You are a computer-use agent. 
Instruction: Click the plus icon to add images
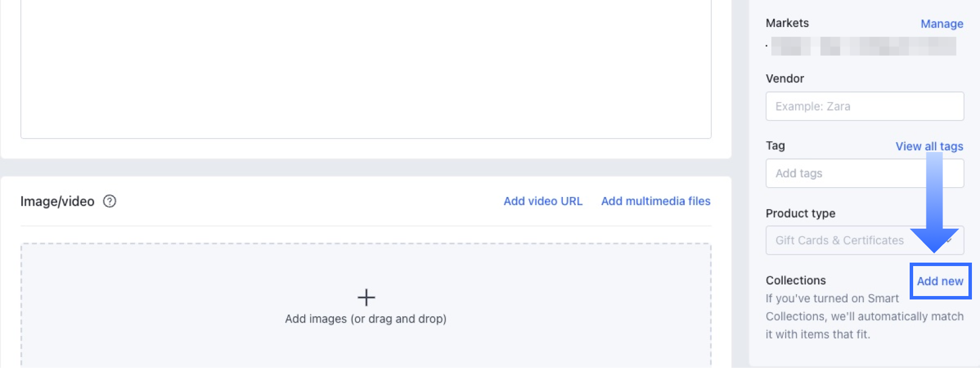366,297
